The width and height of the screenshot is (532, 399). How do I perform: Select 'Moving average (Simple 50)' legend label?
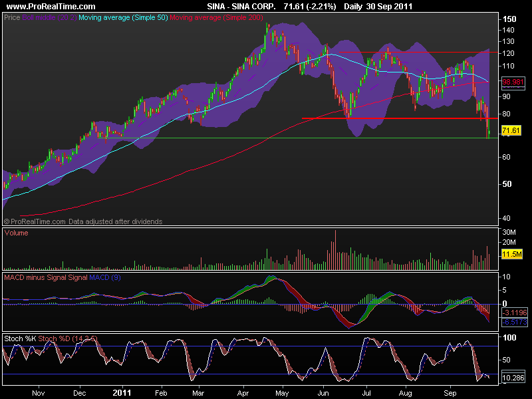click(x=123, y=17)
